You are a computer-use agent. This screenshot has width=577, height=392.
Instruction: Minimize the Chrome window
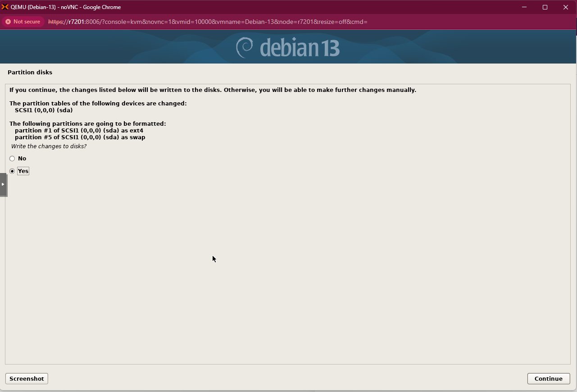pyautogui.click(x=524, y=7)
